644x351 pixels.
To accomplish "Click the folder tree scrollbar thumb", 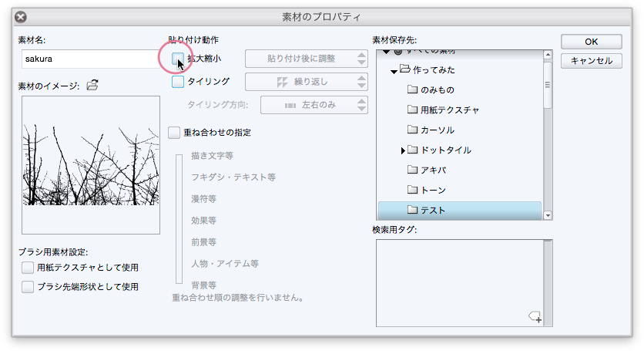I will [x=548, y=85].
